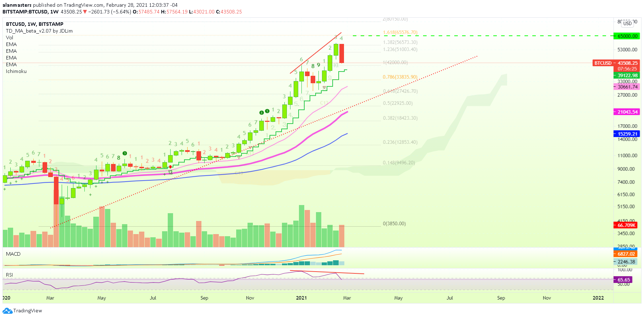644x318 pixels.
Task: Click the TradingView wordmark at bottom left
Action: (x=28, y=311)
